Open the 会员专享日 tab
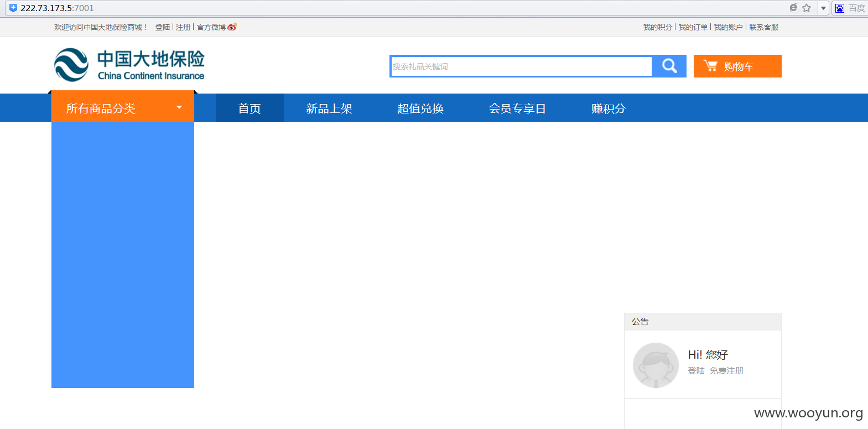 [x=517, y=108]
